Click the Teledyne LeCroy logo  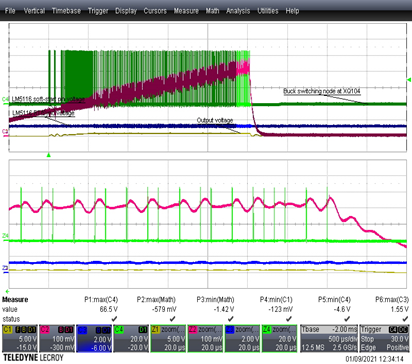[33, 358]
